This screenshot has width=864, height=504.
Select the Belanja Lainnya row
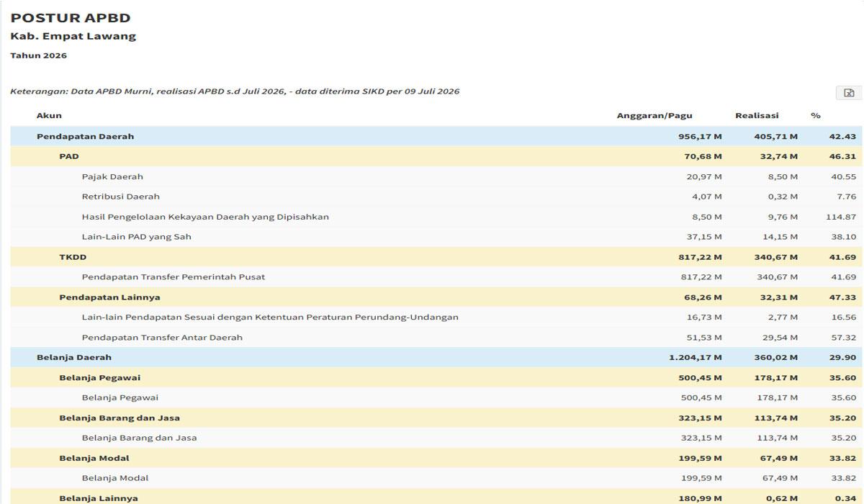click(x=436, y=497)
